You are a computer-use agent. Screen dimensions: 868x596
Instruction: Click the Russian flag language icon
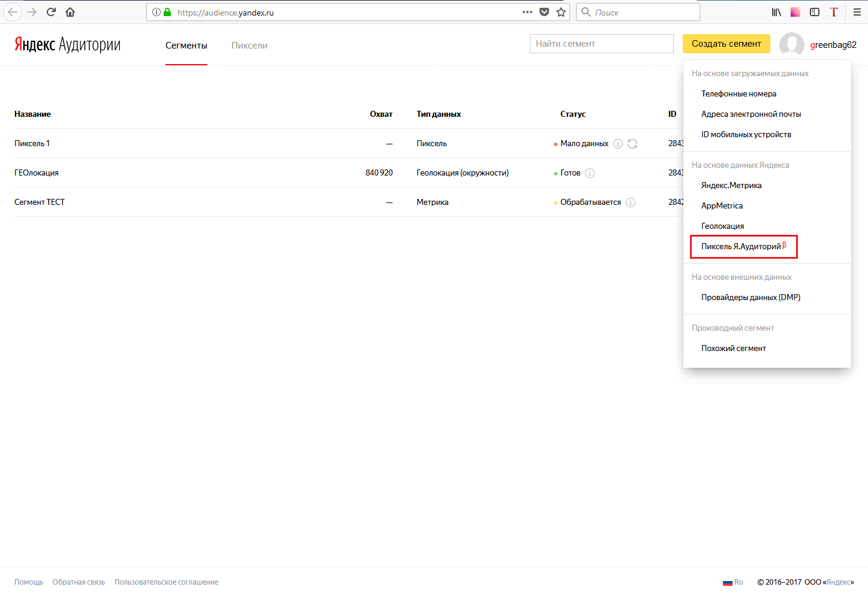point(728,582)
